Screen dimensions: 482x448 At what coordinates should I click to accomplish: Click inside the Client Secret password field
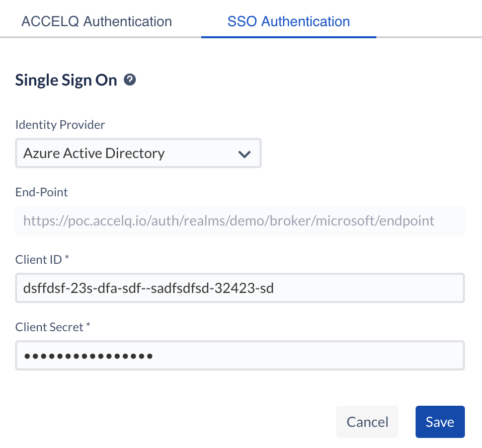(x=302, y=355)
